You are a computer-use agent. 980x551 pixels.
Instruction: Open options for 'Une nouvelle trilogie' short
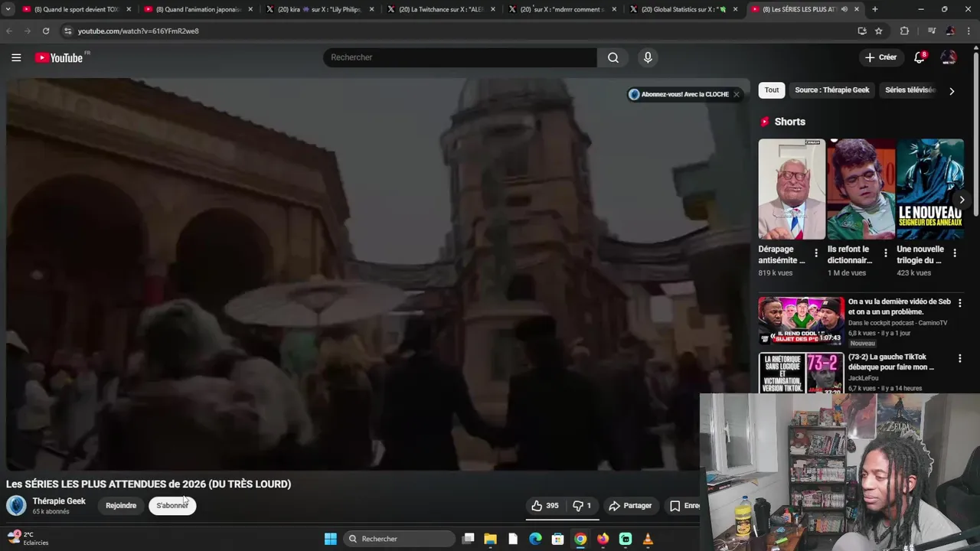(955, 253)
